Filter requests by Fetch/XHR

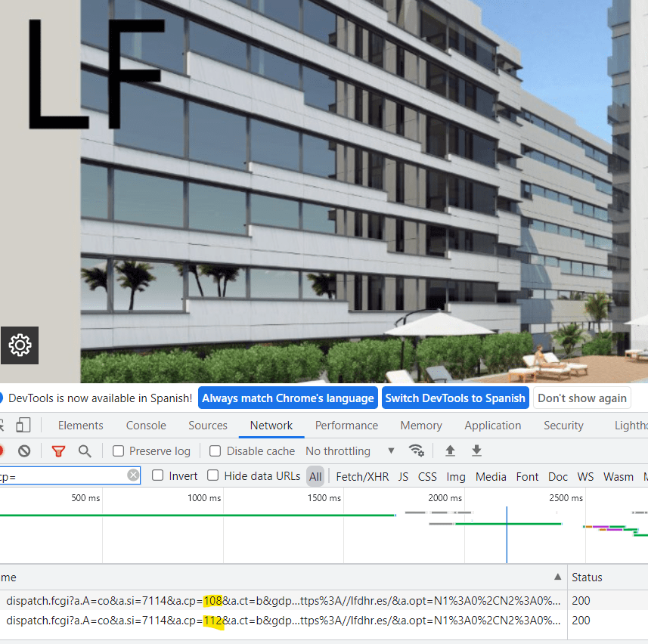point(362,476)
